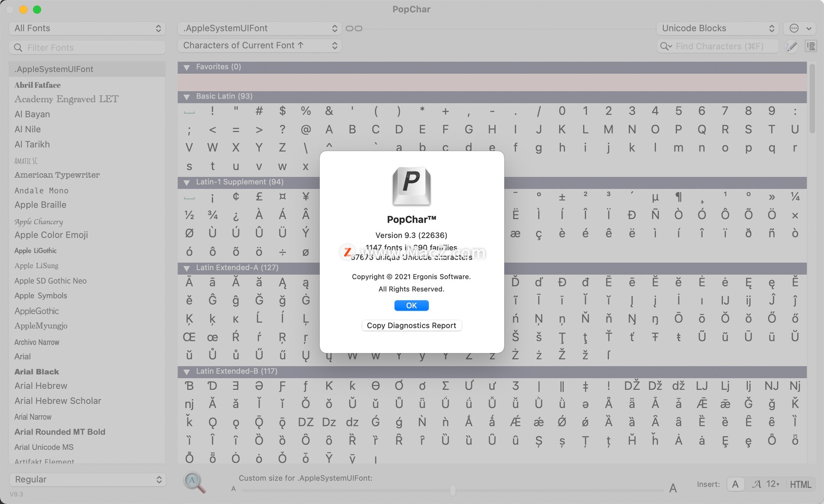
Task: Select Archivo Narrow font
Action: (x=37, y=342)
